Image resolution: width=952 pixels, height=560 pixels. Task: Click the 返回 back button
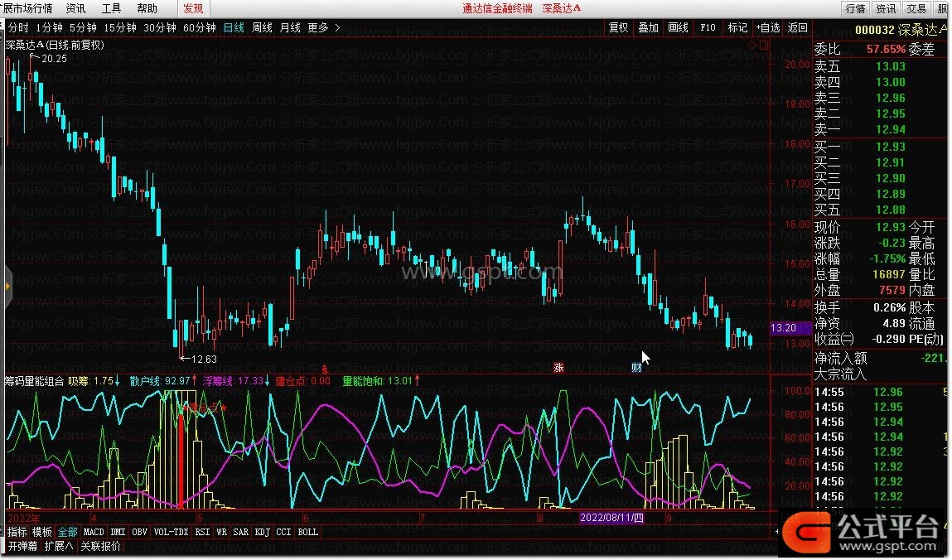click(797, 28)
